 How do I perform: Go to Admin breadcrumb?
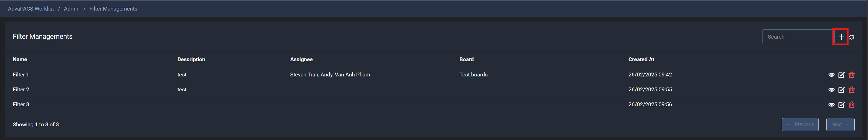(72, 9)
